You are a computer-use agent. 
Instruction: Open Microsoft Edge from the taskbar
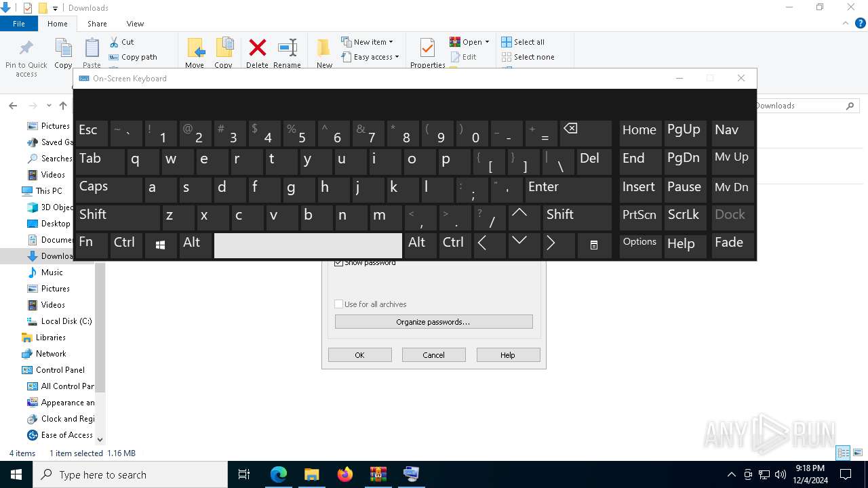tap(279, 474)
